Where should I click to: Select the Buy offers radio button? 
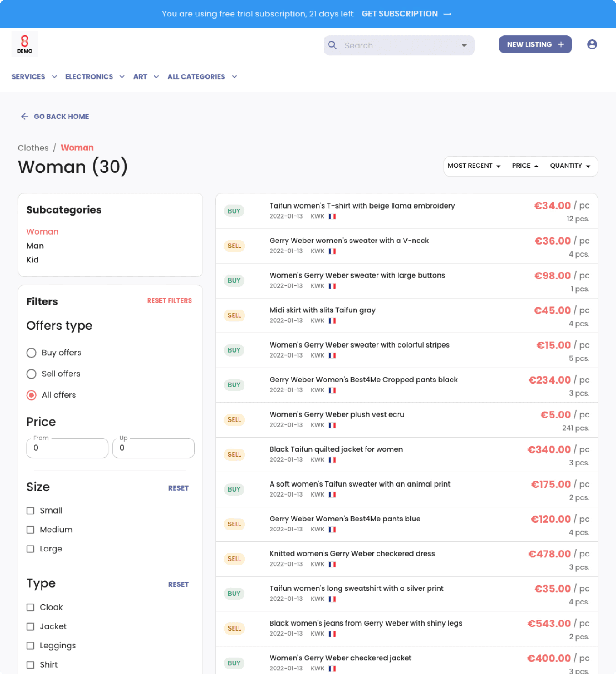32,353
